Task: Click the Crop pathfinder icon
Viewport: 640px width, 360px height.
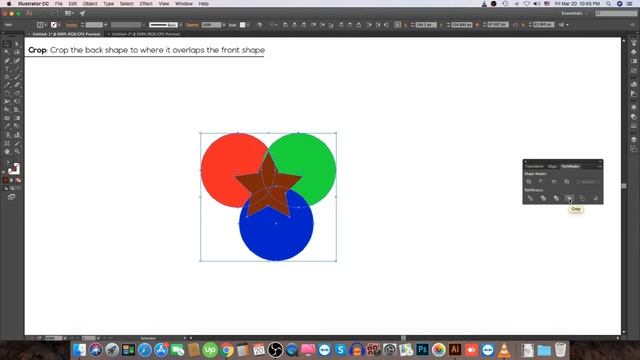Action: click(569, 198)
